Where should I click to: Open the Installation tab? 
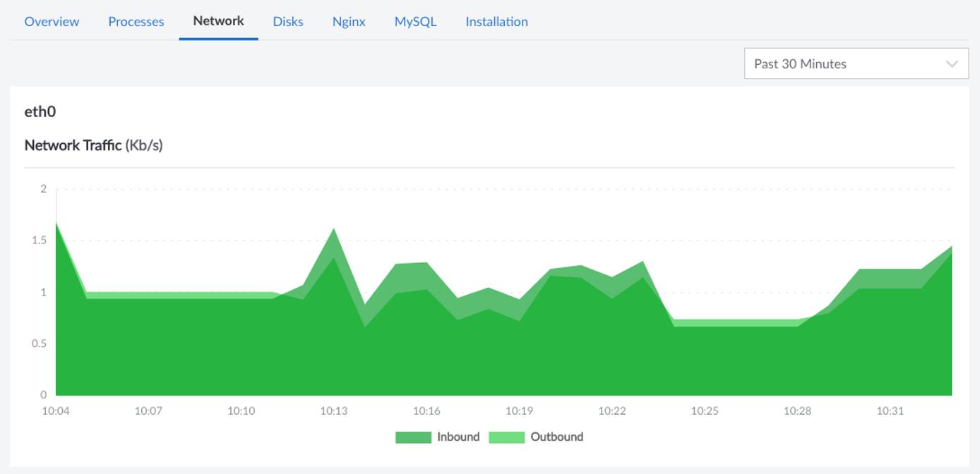(x=496, y=21)
